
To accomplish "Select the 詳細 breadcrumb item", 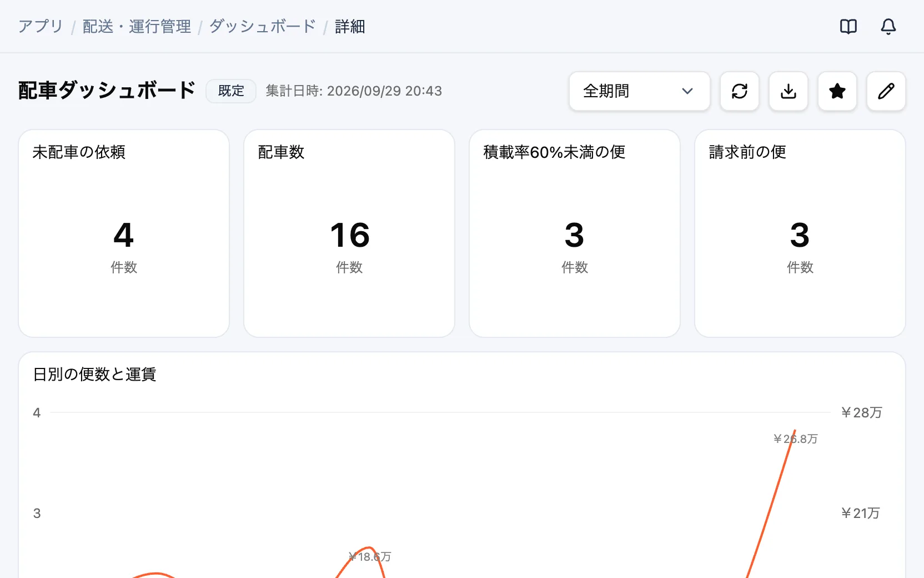I will click(350, 26).
